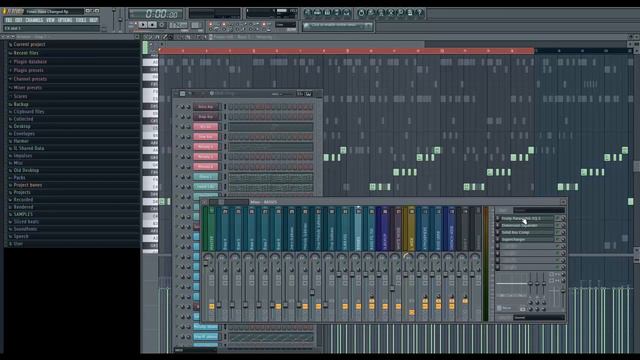This screenshot has width=640, height=360.
Task: Open the TOOLS menu
Action: click(81, 20)
